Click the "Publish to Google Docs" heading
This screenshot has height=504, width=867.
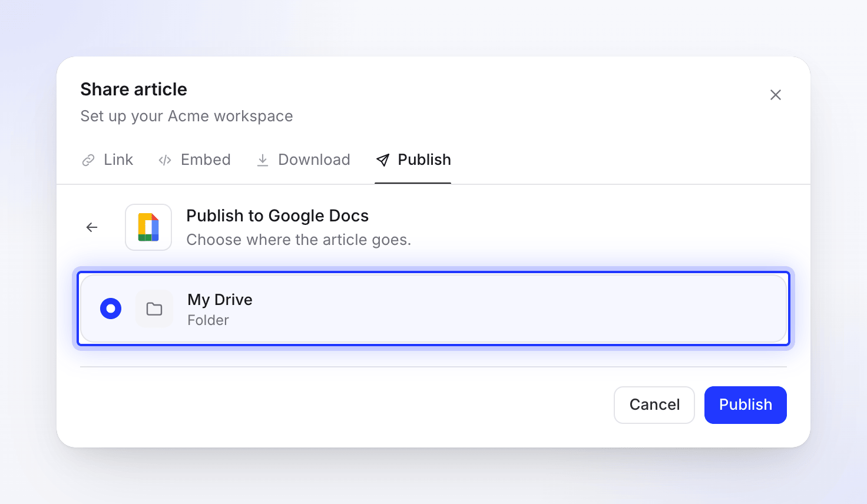point(277,216)
